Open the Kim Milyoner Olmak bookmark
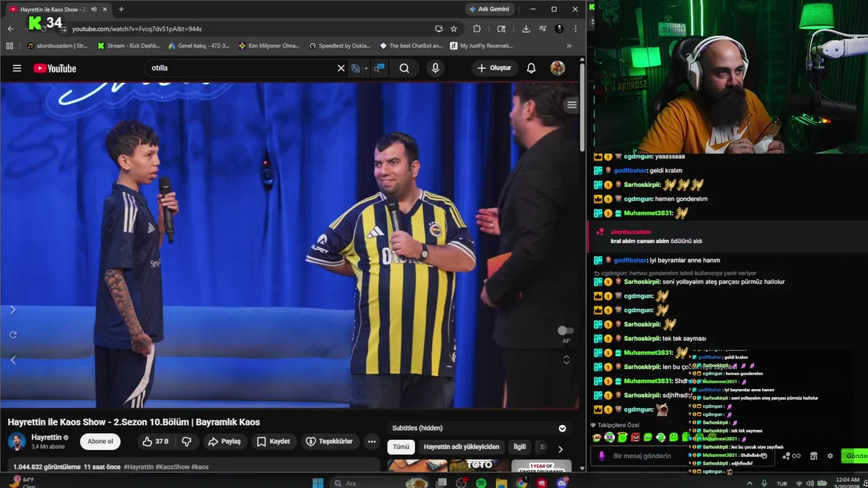The height and width of the screenshot is (488, 868). [x=269, y=45]
